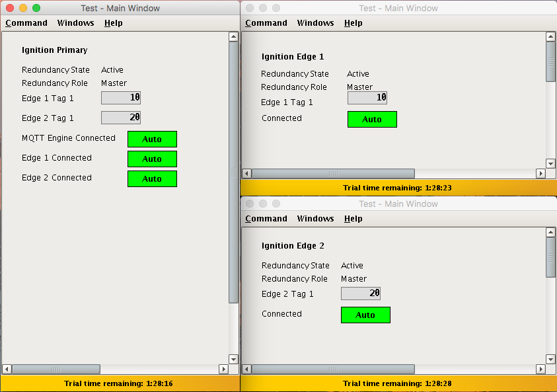Viewport: 557px width, 392px height.
Task: Click vertical scrollbar thumb in Ignition Primary window
Action: click(x=233, y=173)
